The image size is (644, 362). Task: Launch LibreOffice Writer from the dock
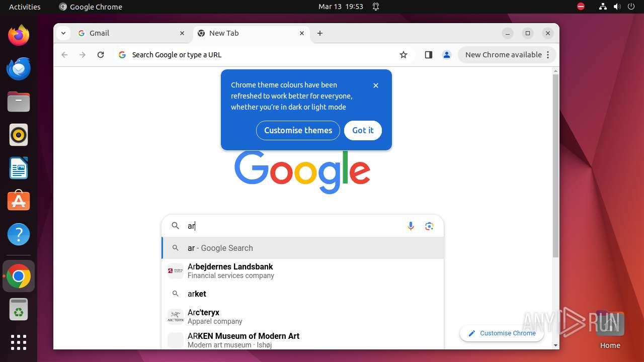(19, 168)
